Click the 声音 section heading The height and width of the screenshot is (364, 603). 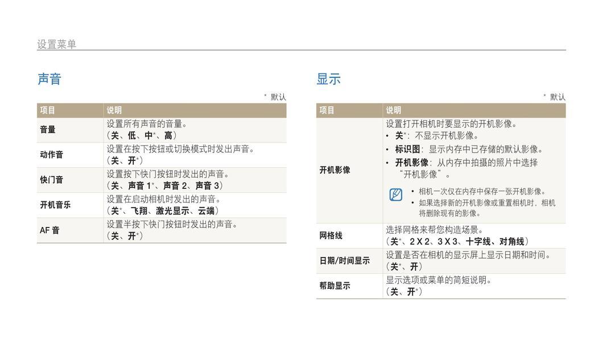(x=49, y=79)
